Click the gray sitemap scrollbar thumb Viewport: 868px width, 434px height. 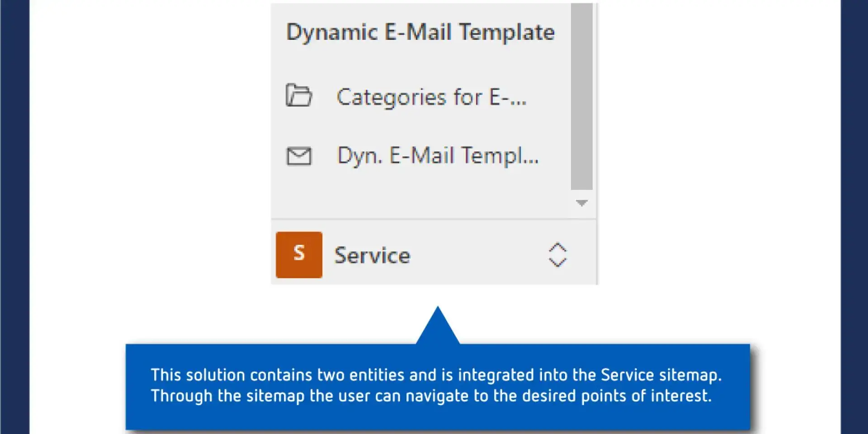point(581,97)
